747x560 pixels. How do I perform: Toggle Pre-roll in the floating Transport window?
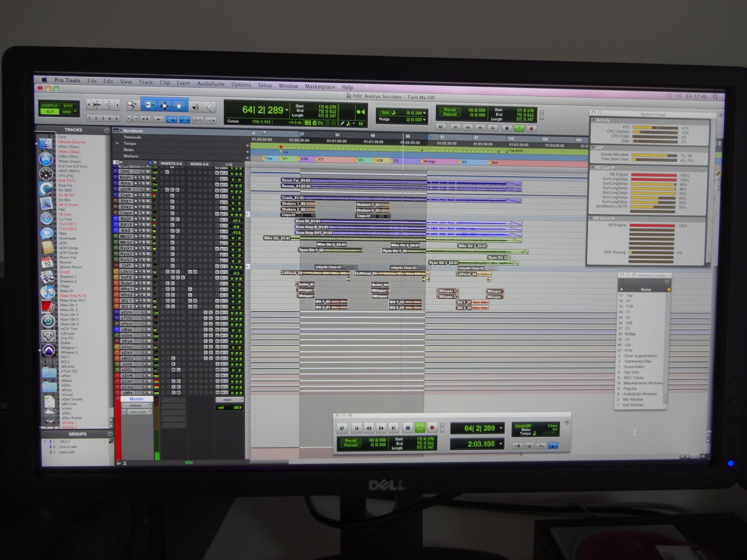coord(350,440)
